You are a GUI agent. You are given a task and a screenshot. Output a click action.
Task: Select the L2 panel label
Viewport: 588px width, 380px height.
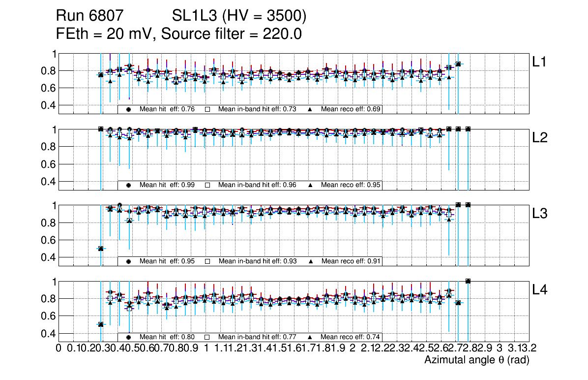541,138
